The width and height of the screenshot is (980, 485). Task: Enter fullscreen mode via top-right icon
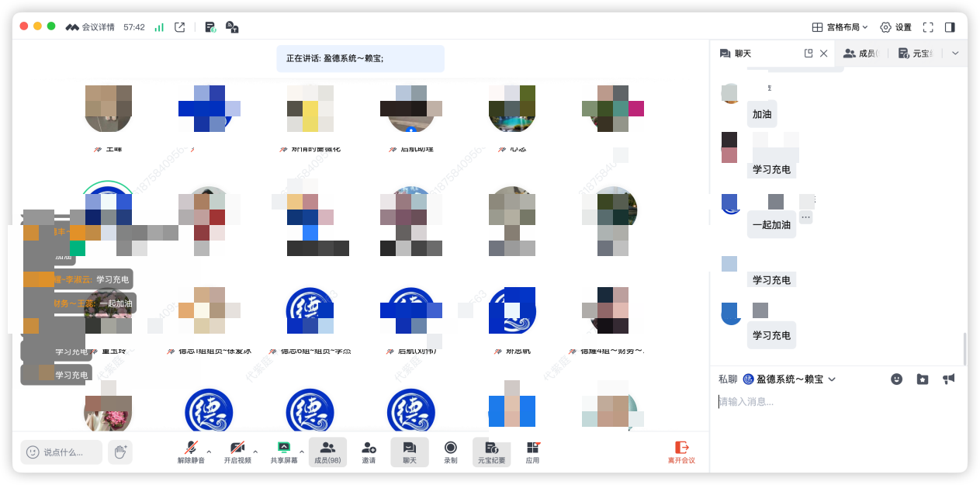(928, 27)
